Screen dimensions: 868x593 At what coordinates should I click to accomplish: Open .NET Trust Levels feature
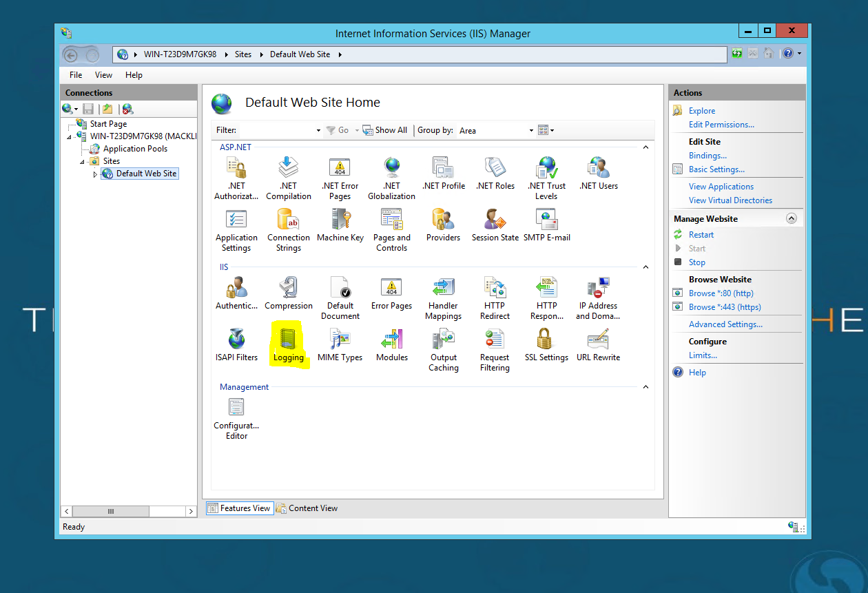pos(546,178)
